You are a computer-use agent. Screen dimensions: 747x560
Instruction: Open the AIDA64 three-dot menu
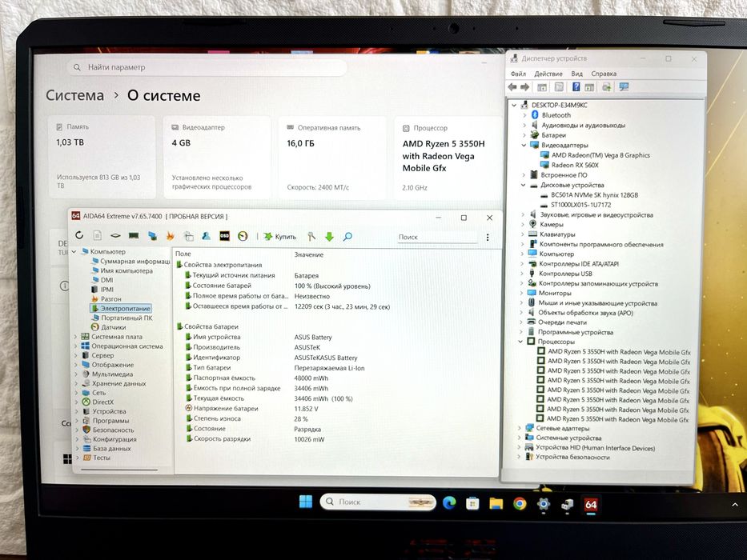(488, 237)
